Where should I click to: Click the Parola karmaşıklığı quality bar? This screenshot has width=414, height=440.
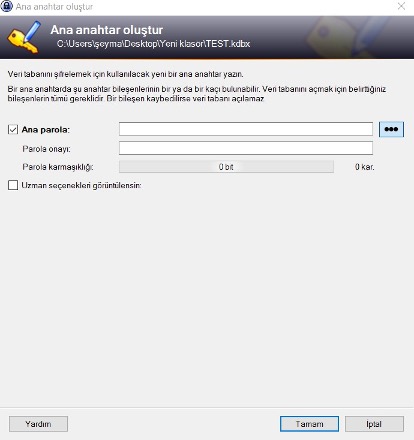coord(226,167)
